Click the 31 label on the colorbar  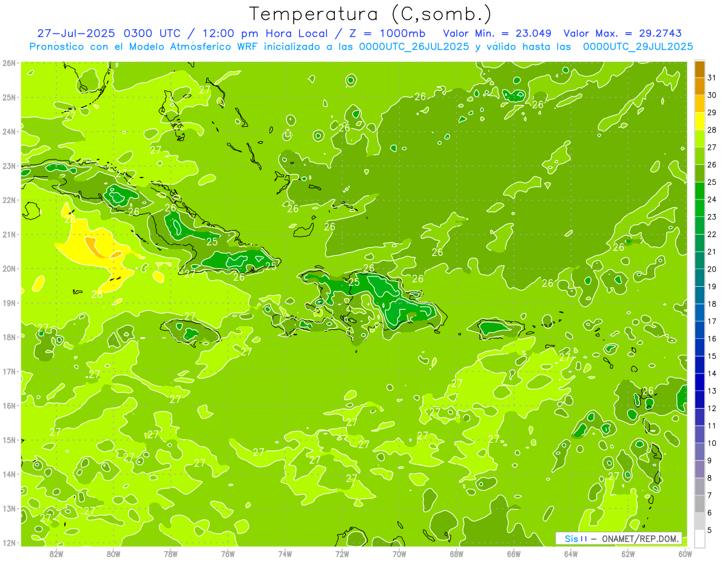pos(712,77)
